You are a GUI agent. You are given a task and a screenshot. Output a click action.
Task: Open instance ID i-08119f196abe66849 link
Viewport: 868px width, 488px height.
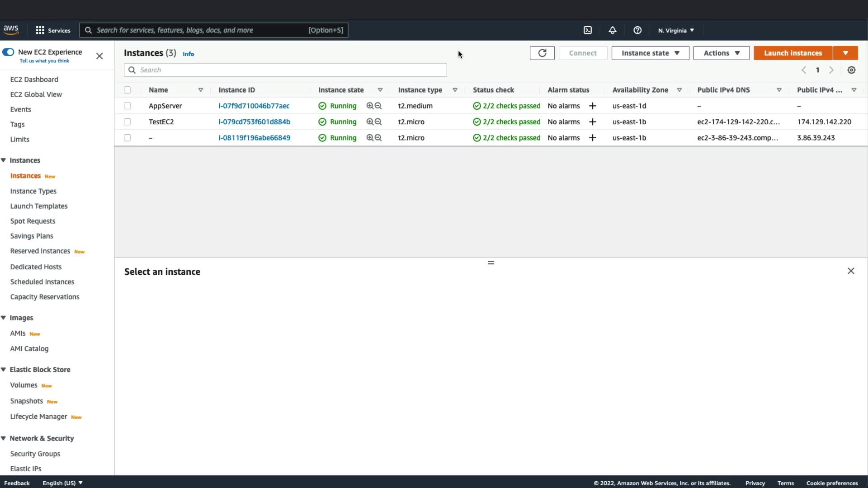click(x=254, y=138)
